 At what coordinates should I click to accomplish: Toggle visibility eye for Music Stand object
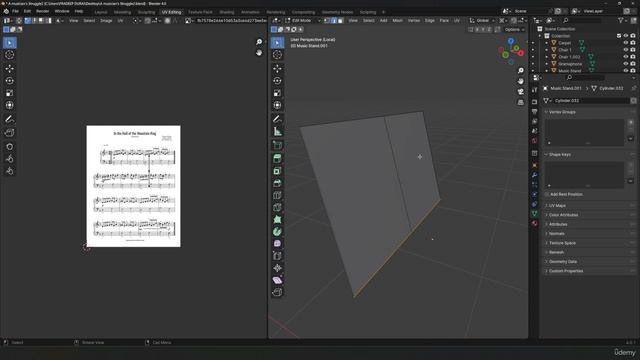[626, 71]
